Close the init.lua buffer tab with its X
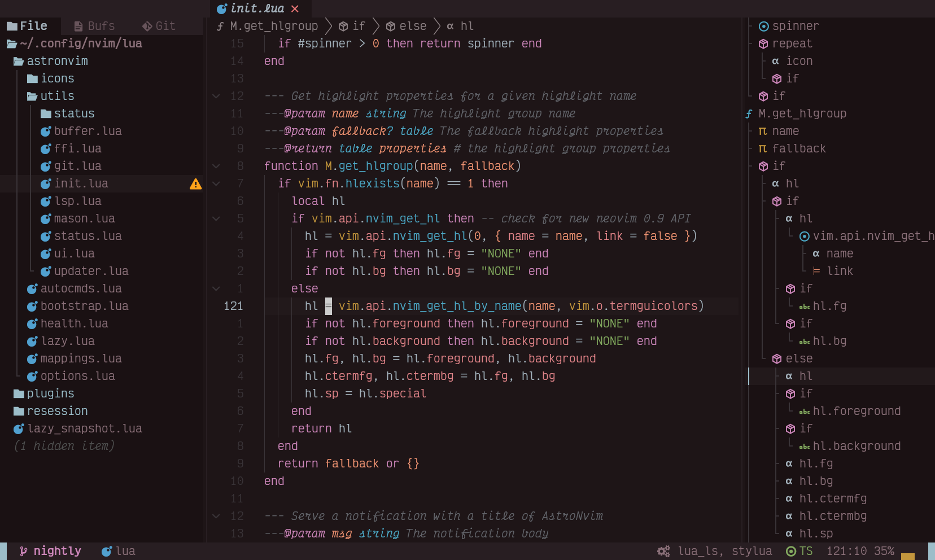The height and width of the screenshot is (560, 935). tap(295, 8)
